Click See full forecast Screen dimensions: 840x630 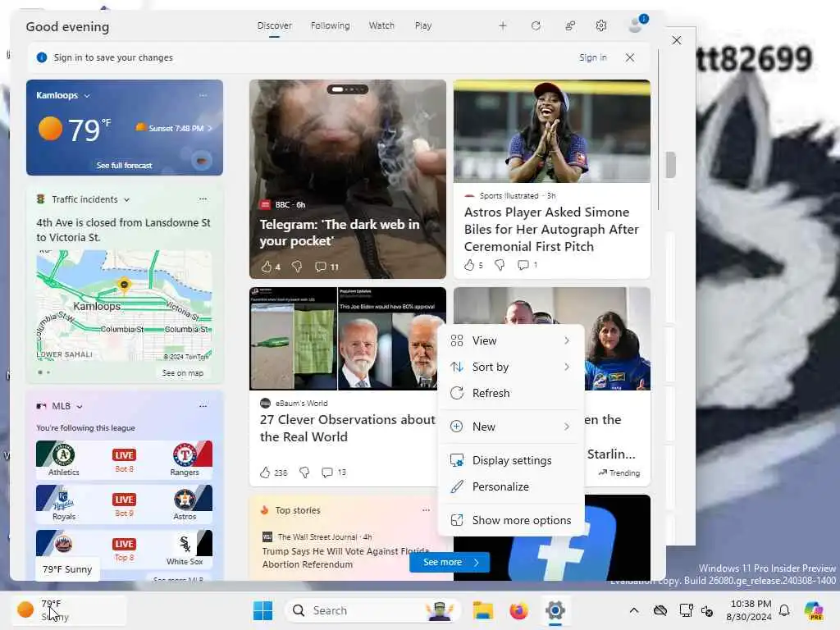125,166
